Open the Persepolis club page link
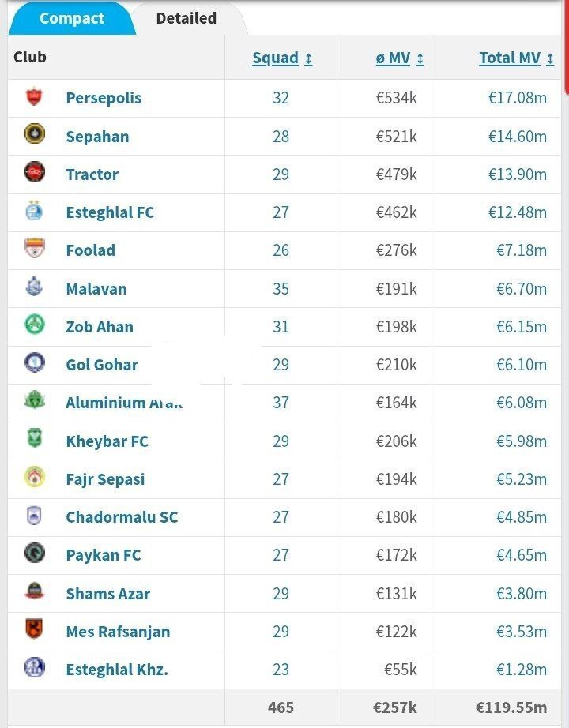This screenshot has width=569, height=728. click(104, 98)
